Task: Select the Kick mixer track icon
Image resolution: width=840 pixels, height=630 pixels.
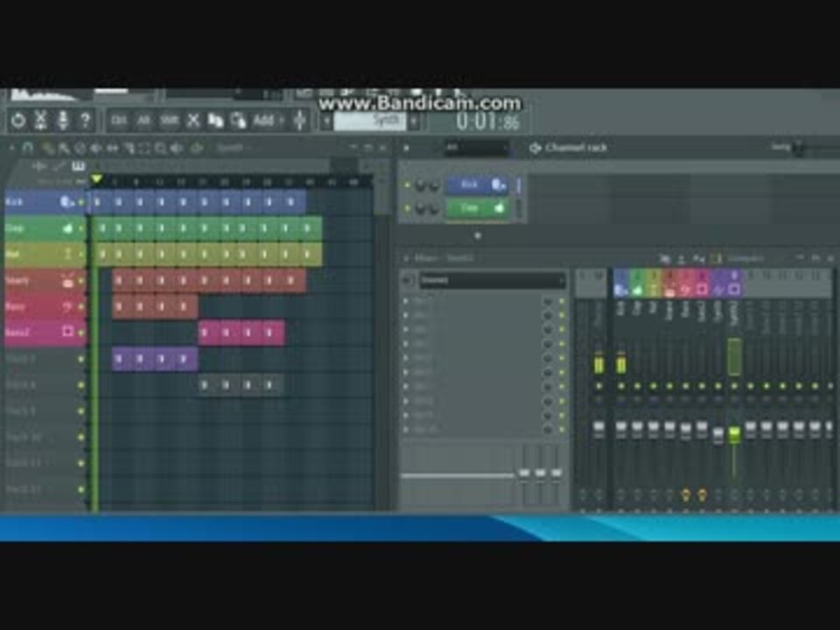Action: 621,290
